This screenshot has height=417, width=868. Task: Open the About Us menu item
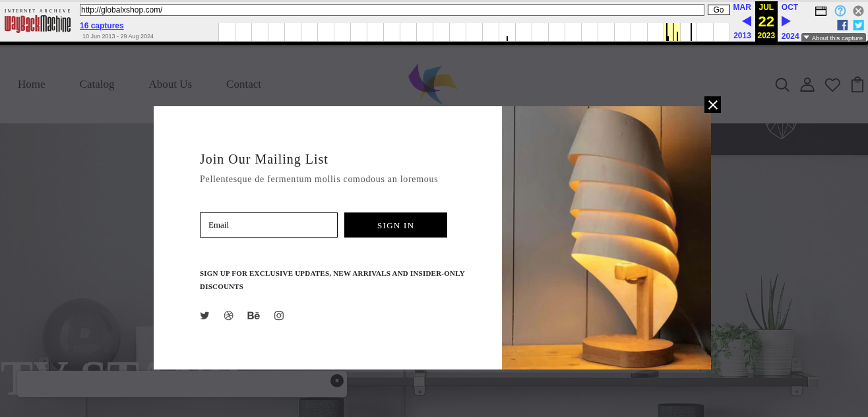(x=170, y=84)
